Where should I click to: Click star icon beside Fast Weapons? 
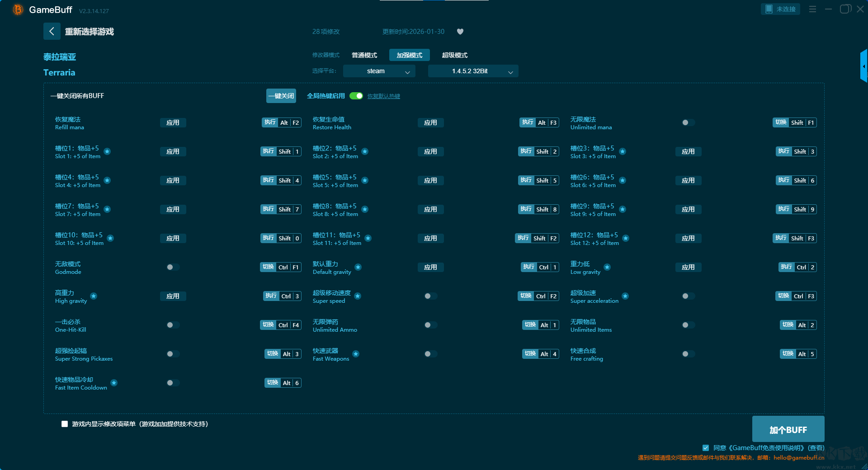tap(356, 354)
